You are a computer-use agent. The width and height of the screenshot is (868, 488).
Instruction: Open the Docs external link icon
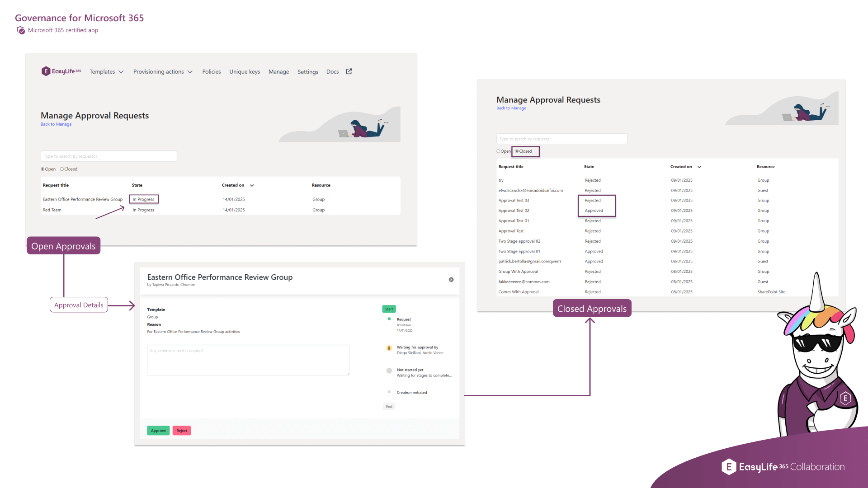coord(349,71)
